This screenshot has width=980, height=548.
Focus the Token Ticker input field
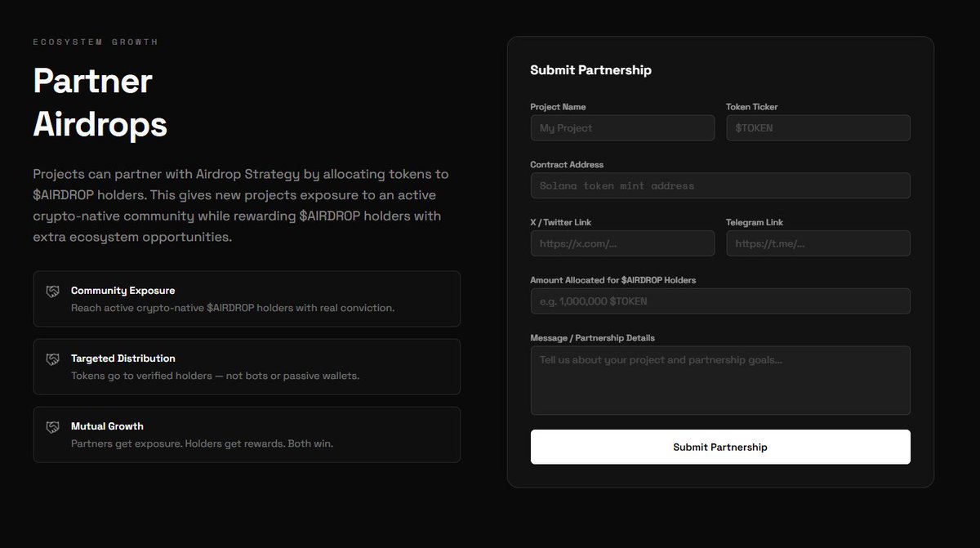(818, 127)
